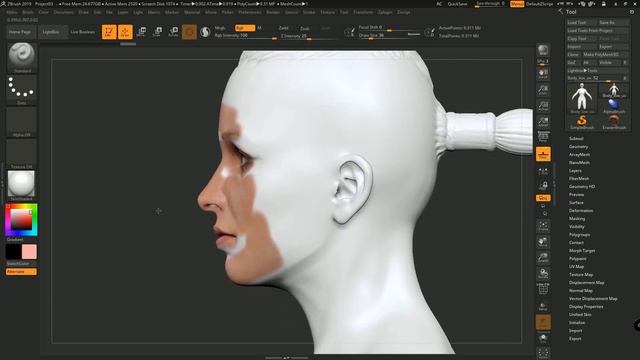
Task: Toggle the Menus button in title bar
Action: [x=517, y=4]
